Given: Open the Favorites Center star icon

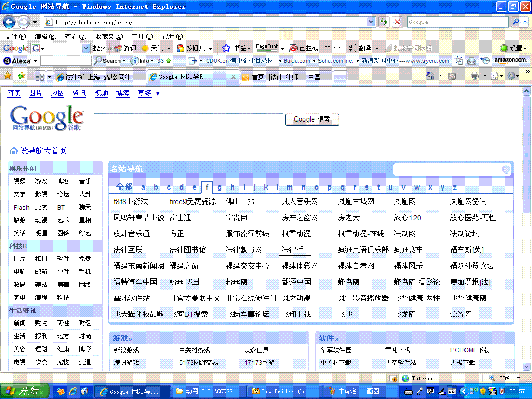Looking at the screenshot, I should click(8, 76).
